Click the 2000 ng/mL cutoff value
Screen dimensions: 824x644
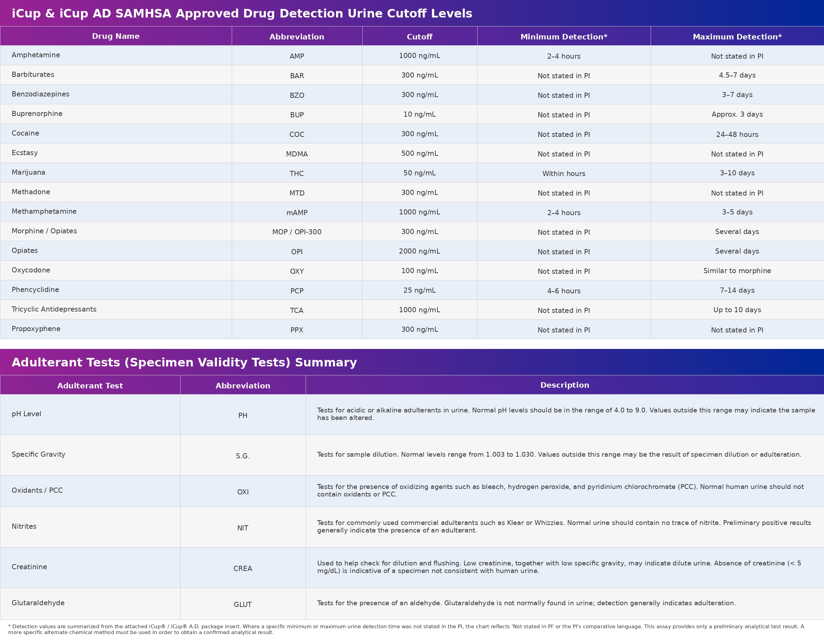[x=419, y=251]
